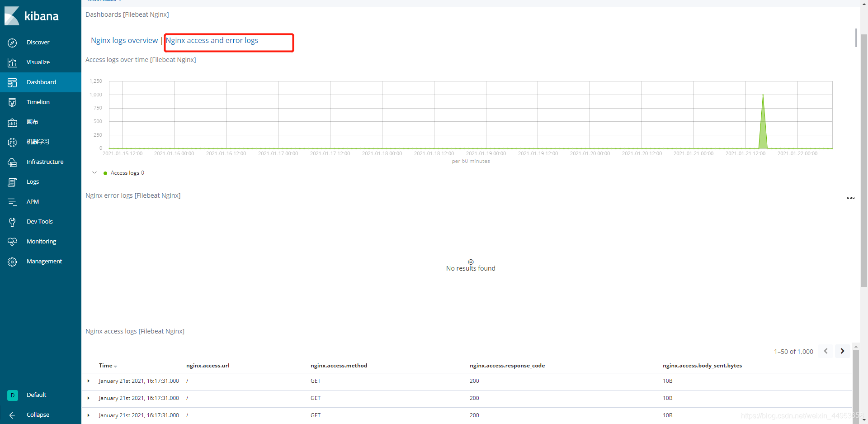Click nginx.access.response_code column header
Image resolution: width=868 pixels, height=424 pixels.
[507, 366]
